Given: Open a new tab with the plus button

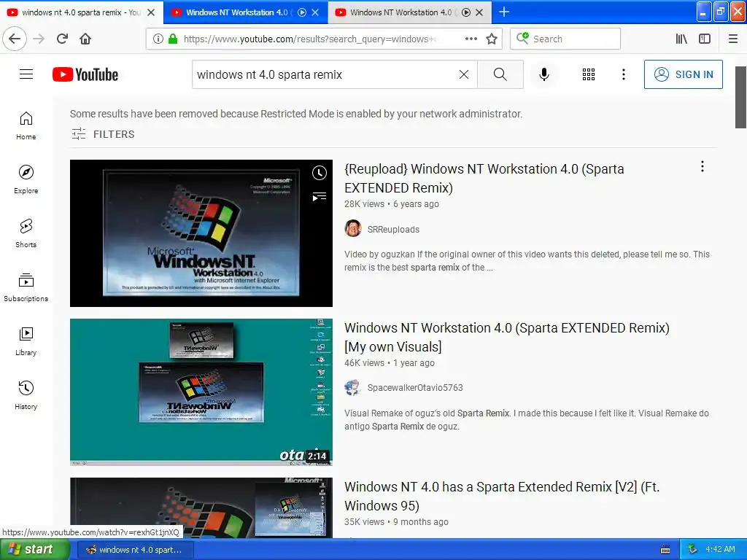Looking at the screenshot, I should pyautogui.click(x=503, y=12).
